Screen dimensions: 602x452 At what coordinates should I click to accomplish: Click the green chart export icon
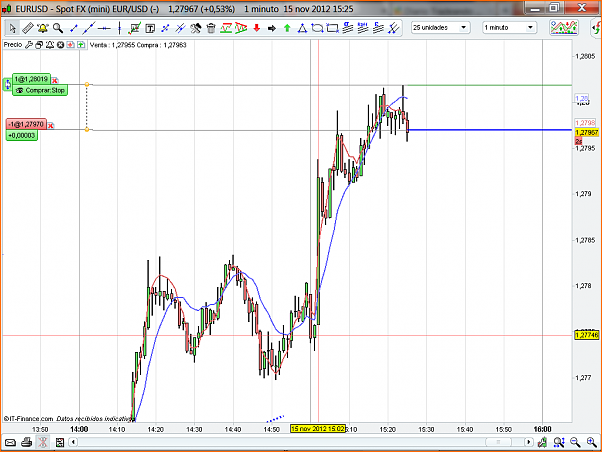[x=542, y=443]
